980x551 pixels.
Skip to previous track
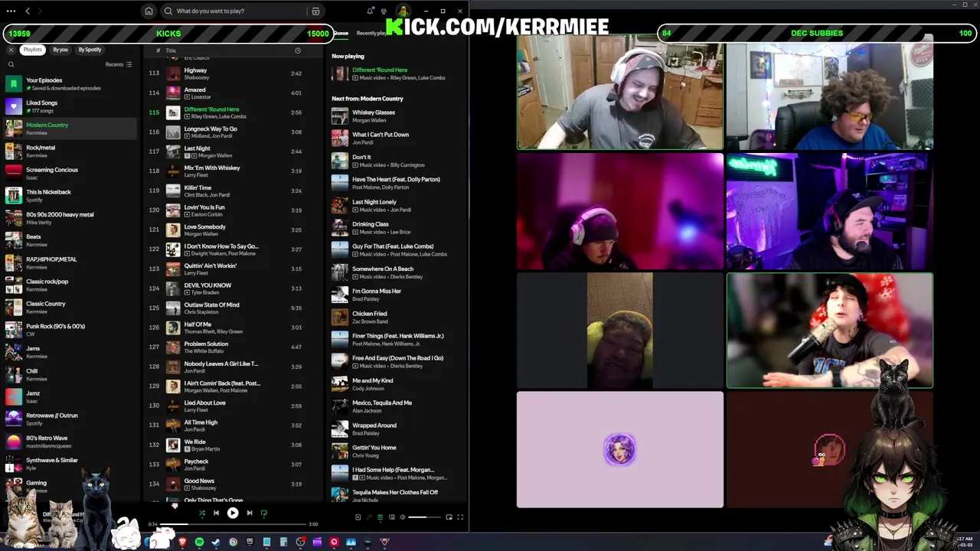[216, 514]
